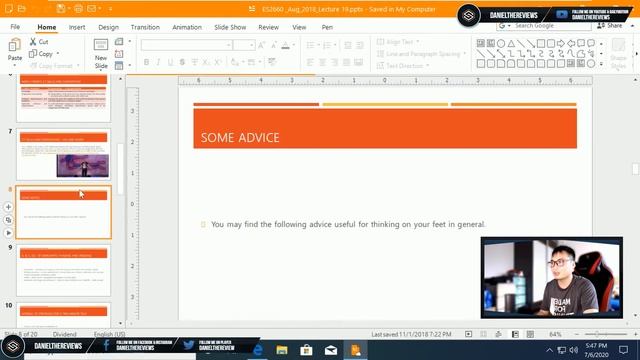Open the Google search engine dropdown
Screen dimensions: 640x360
(509, 26)
